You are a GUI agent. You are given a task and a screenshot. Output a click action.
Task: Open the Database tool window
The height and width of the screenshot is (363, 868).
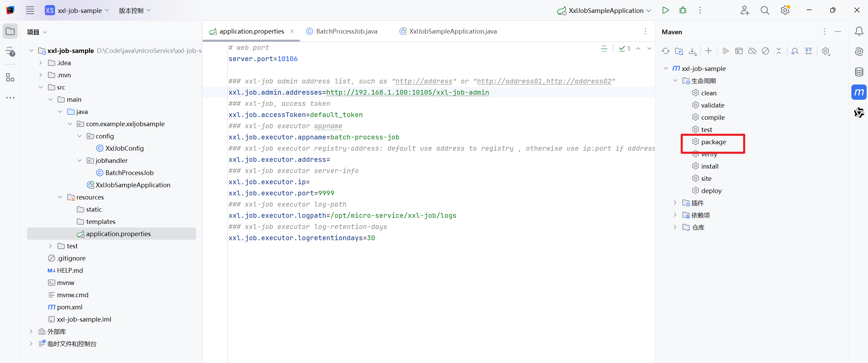tap(859, 72)
